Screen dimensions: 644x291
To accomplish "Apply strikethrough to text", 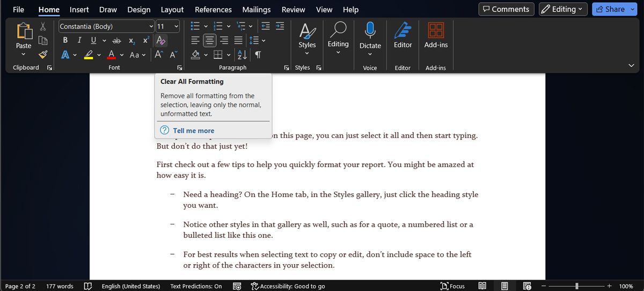I will pos(116,40).
